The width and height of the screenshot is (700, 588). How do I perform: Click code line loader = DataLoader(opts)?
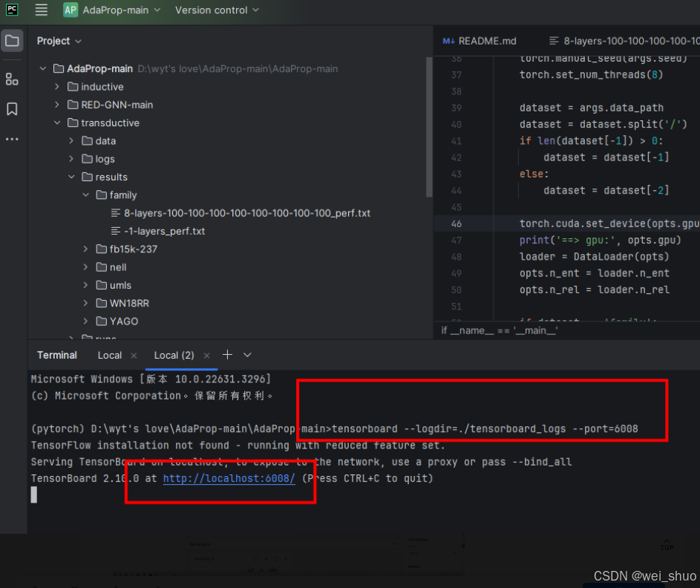594,257
